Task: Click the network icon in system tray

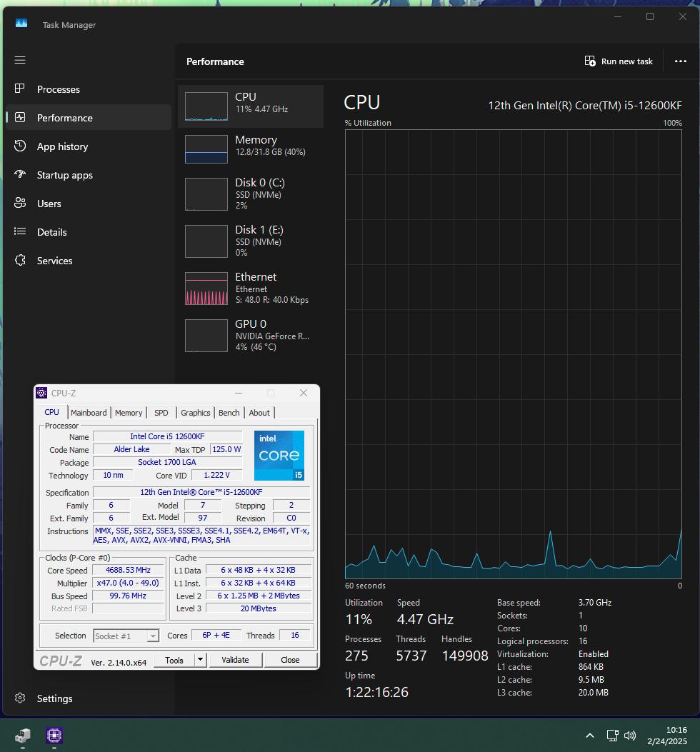Action: pyautogui.click(x=613, y=735)
